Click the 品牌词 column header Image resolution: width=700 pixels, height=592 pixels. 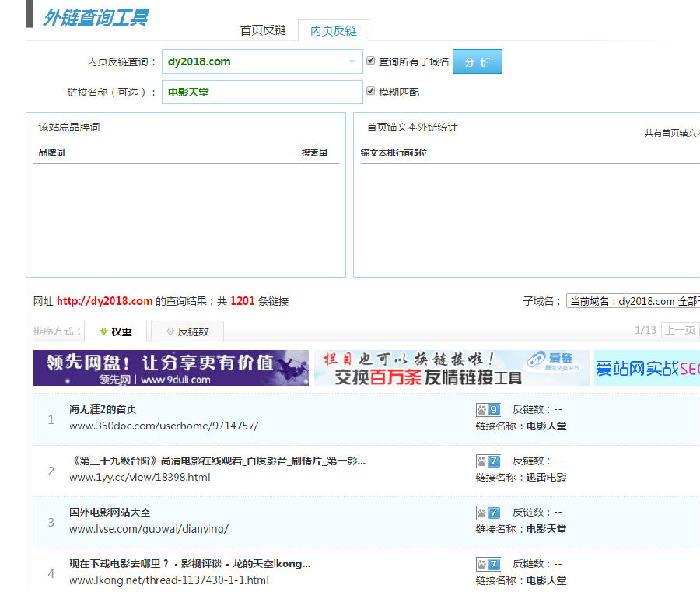click(51, 152)
